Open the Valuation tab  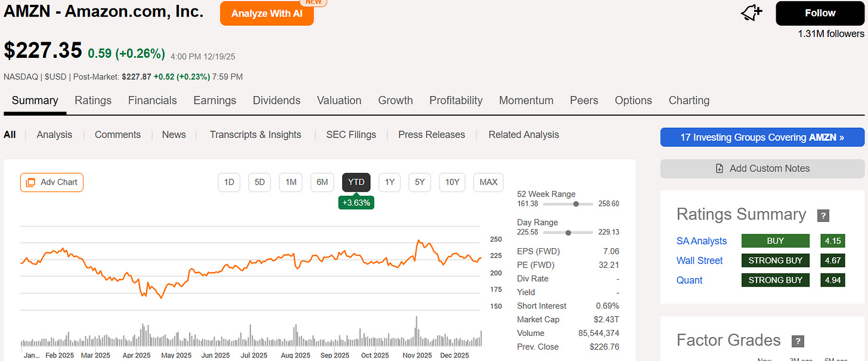[339, 100]
